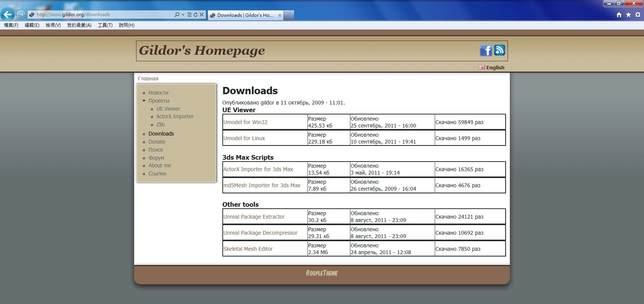The image size is (644, 304).
Task: Download Unreal Package Extractor
Action: [254, 217]
